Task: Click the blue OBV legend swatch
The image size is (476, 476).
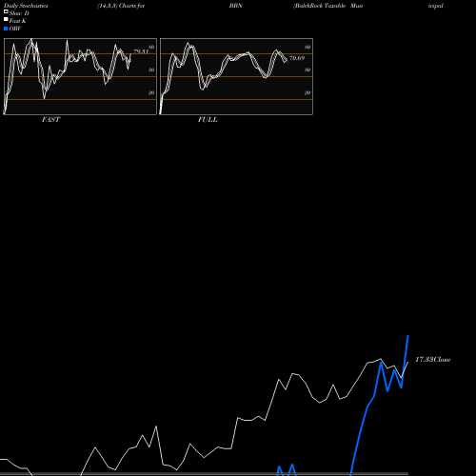Action: (6, 29)
